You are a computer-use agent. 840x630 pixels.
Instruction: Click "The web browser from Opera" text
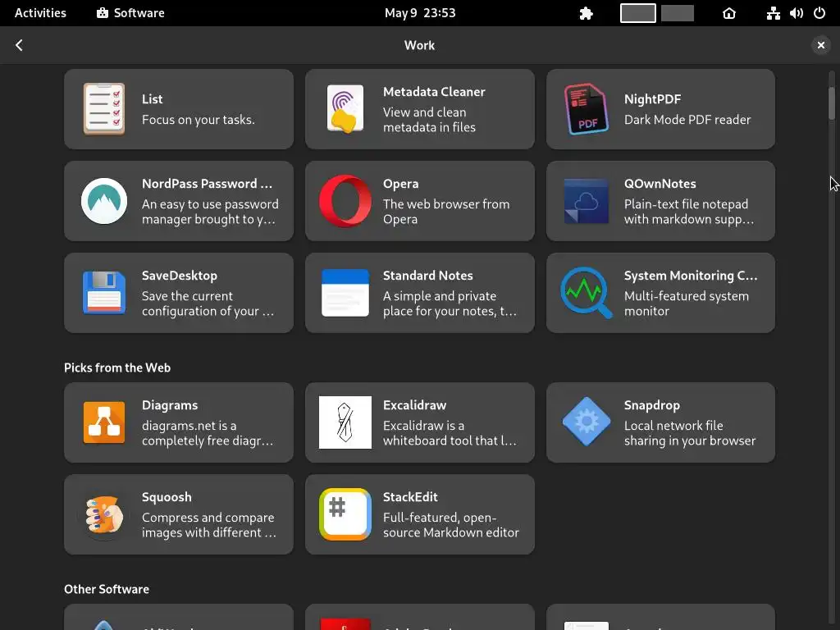coord(446,212)
